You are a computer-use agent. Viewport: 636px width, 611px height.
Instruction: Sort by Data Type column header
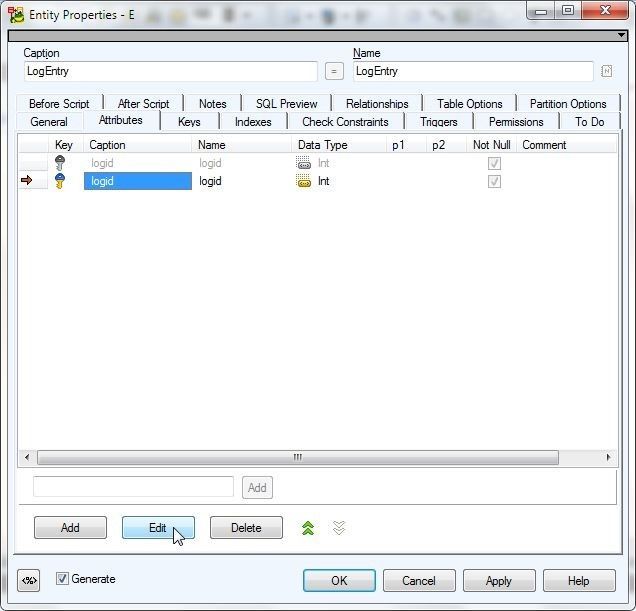click(x=339, y=145)
